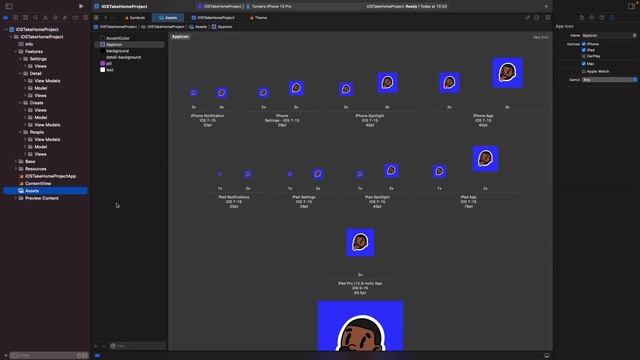Remove the asset with the minus button
Screen dimensions: 640x360
point(104,346)
